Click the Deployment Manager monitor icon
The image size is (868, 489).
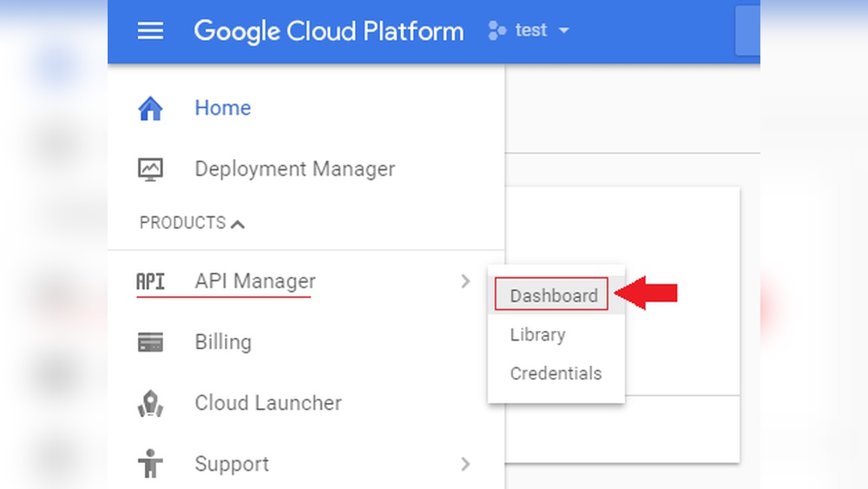point(150,169)
